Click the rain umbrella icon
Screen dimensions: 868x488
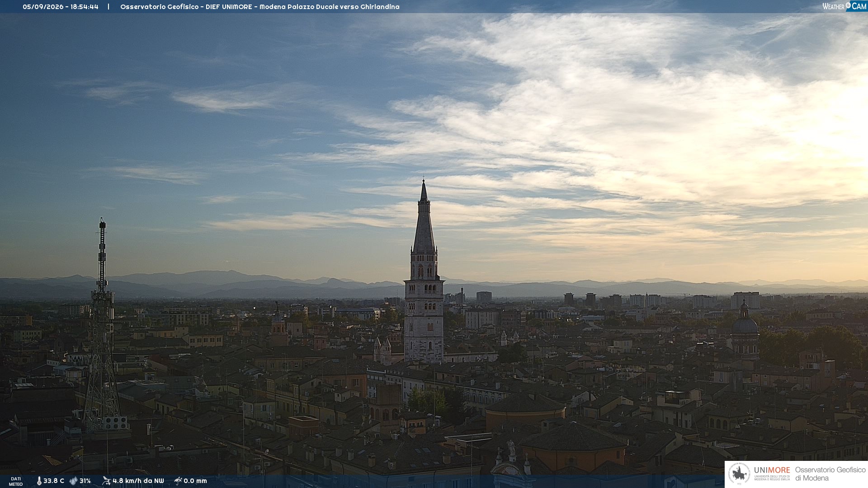coord(178,481)
